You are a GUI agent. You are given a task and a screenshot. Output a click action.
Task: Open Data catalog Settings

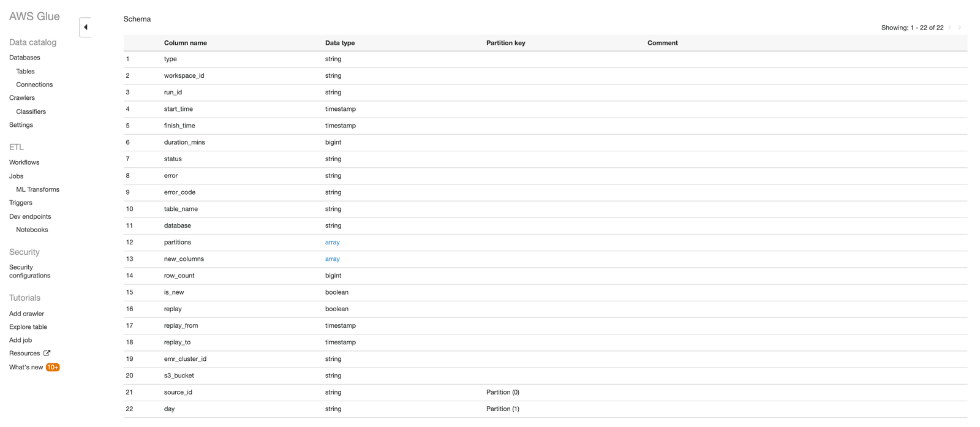(x=21, y=125)
